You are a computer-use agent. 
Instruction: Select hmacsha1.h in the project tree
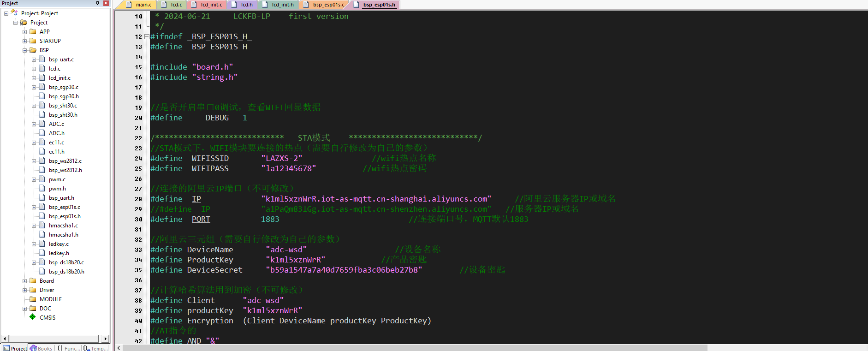tap(64, 235)
